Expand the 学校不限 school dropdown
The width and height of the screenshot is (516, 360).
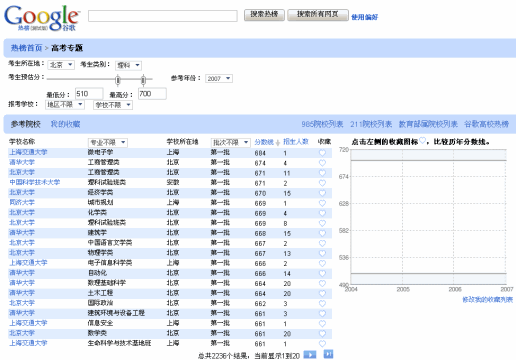pyautogui.click(x=113, y=105)
